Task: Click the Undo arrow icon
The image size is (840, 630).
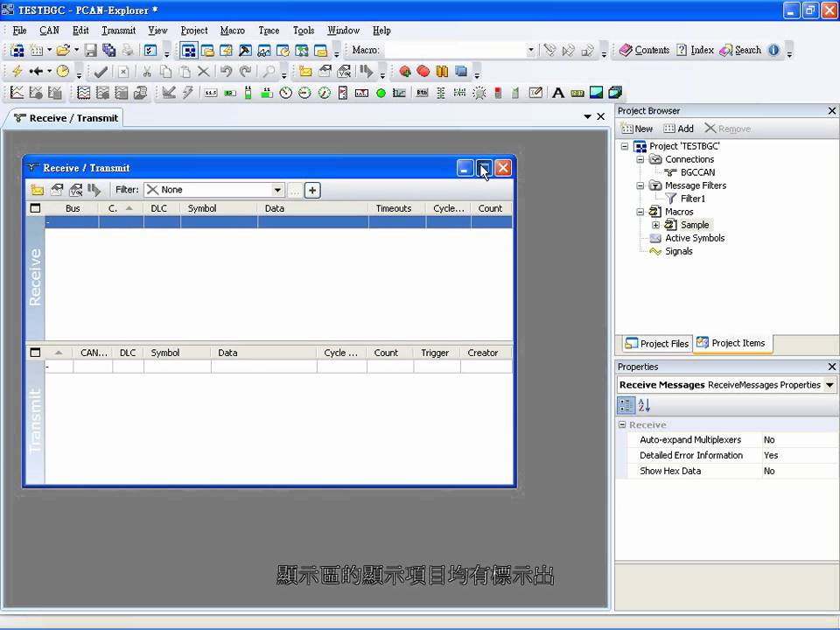Action: click(x=226, y=71)
